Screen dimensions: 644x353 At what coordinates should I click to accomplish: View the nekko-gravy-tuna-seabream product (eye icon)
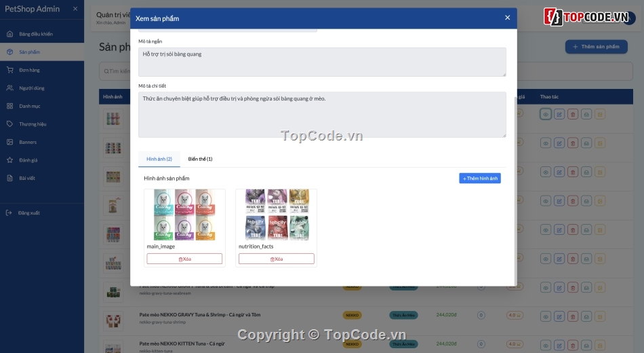point(546,288)
